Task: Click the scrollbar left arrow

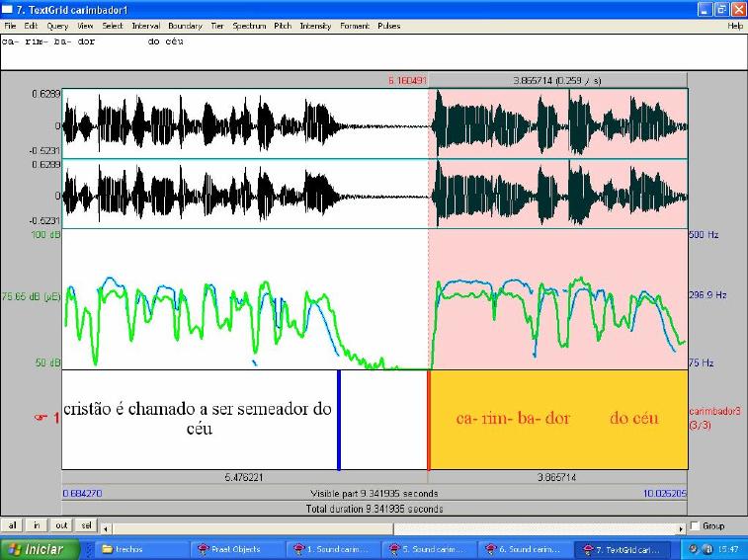Action: click(106, 528)
